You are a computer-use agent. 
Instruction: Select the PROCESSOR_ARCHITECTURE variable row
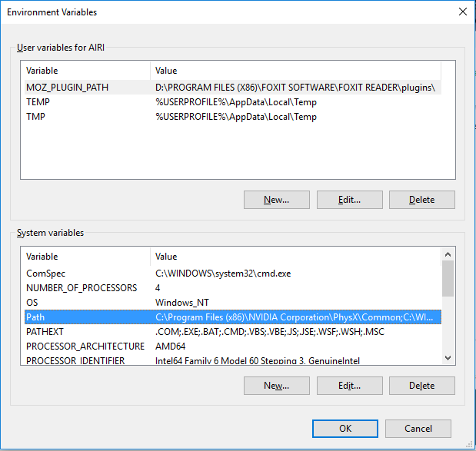85,347
